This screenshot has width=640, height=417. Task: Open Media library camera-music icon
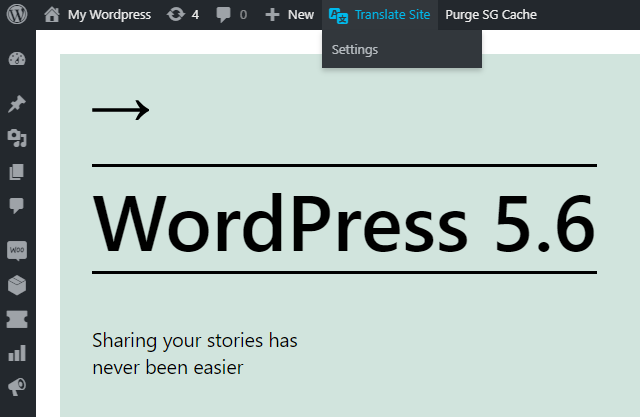[x=17, y=138]
